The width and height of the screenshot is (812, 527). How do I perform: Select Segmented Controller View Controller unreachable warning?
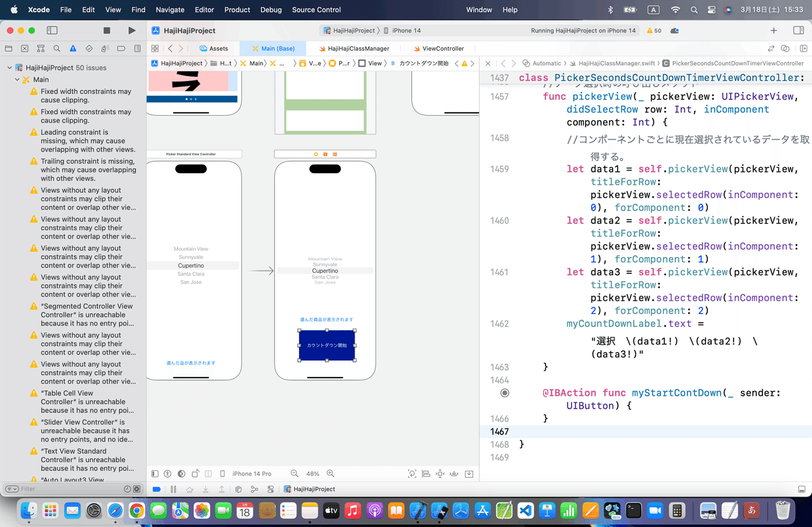coord(83,315)
